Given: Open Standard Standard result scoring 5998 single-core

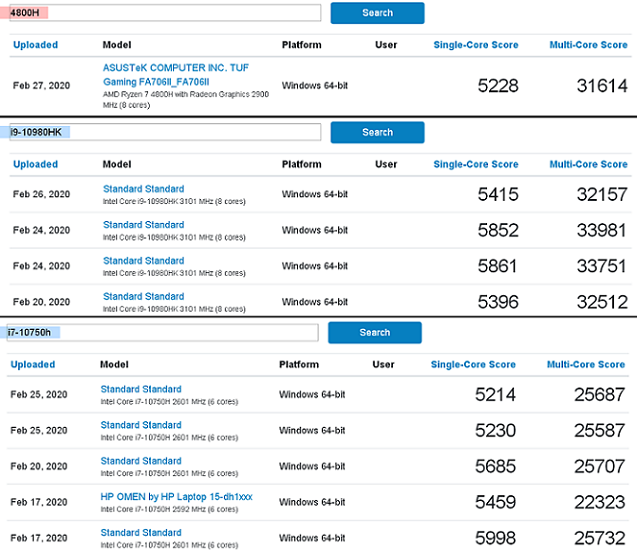Looking at the screenshot, I should (x=141, y=532).
